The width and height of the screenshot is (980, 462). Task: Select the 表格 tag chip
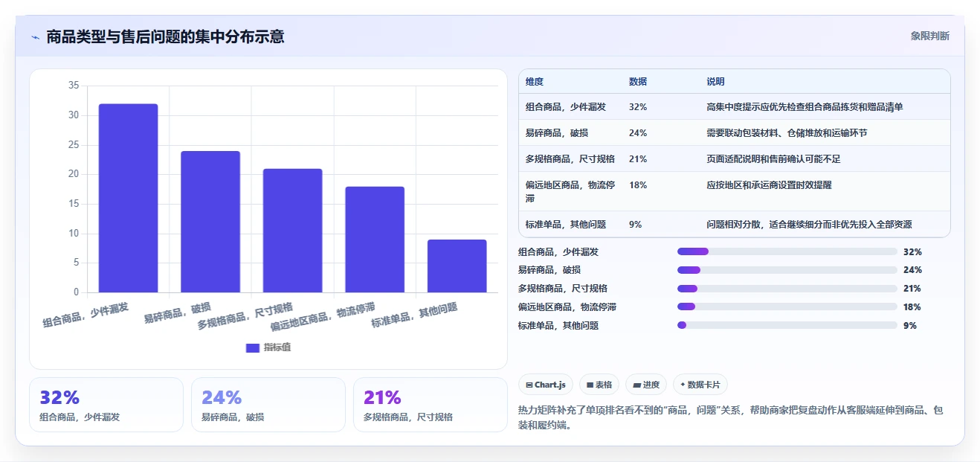point(599,385)
